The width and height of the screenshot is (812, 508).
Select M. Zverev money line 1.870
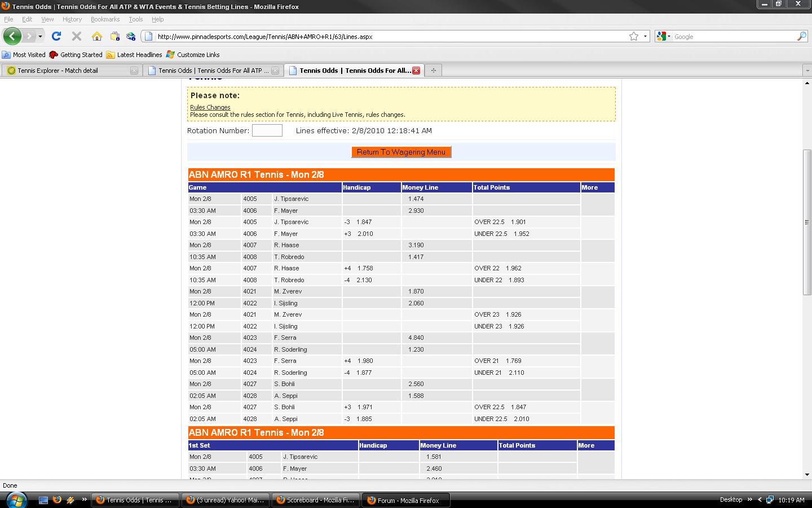click(x=416, y=291)
